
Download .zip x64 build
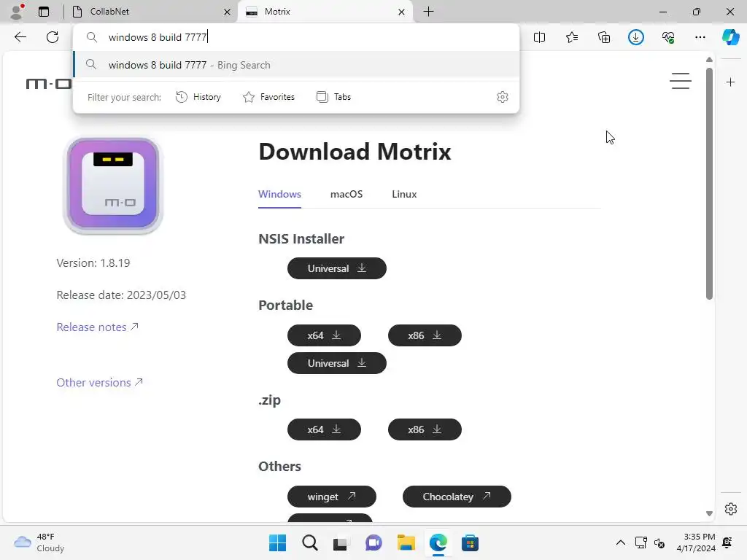point(324,429)
